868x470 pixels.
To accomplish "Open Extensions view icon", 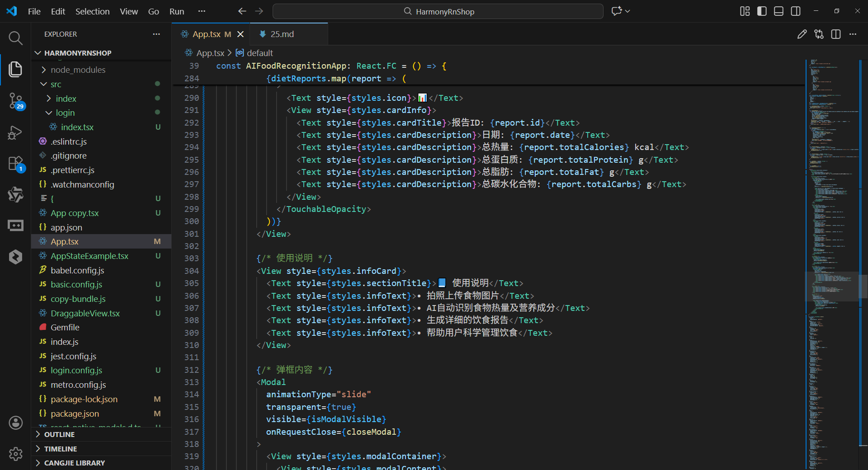I will (15, 164).
